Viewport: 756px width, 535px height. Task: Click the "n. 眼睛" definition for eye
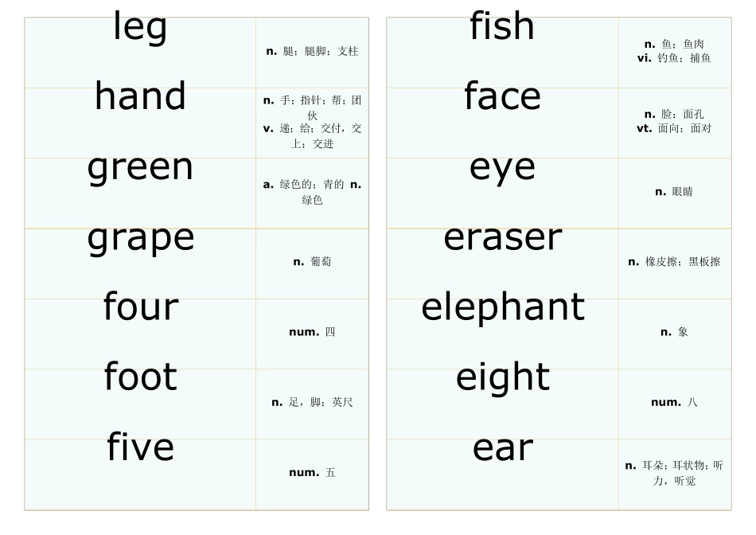pos(674,192)
